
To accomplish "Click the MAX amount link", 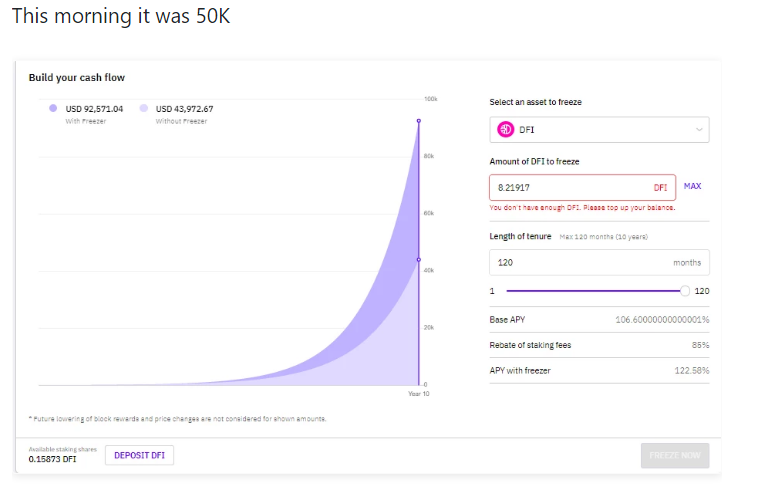I will (x=693, y=186).
